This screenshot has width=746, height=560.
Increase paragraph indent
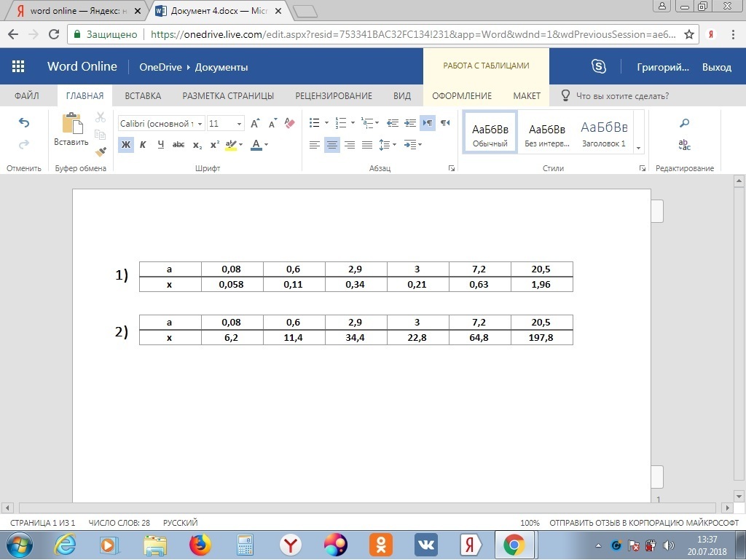pos(409,123)
